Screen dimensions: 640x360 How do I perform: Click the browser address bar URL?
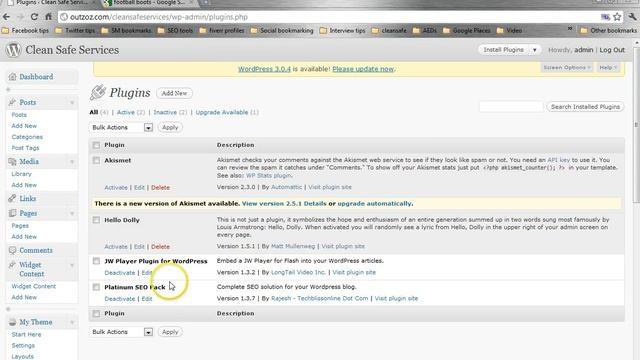tap(159, 17)
